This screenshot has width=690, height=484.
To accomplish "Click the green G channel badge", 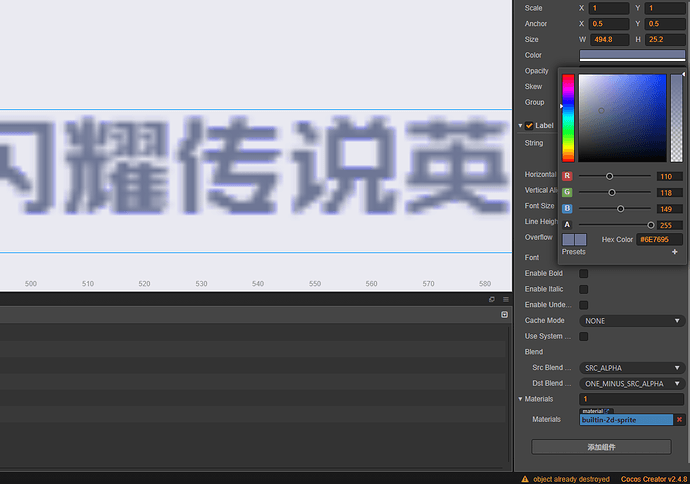I will (567, 192).
